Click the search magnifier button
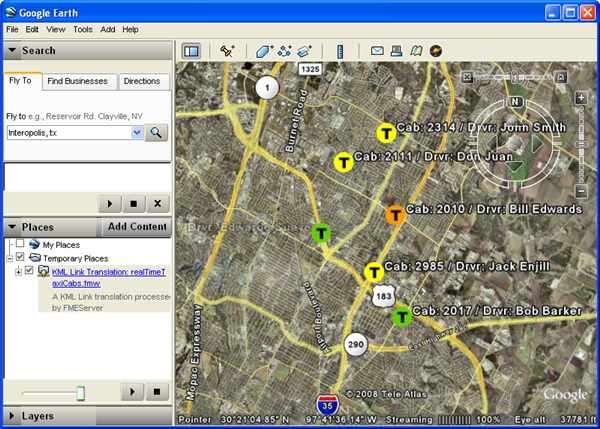Screen dimensions: 600x429 point(156,133)
